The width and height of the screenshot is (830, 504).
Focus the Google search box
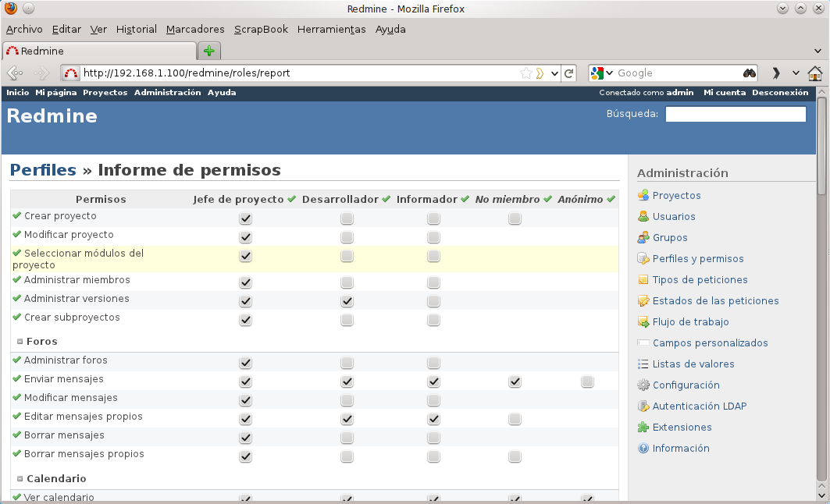pos(679,73)
